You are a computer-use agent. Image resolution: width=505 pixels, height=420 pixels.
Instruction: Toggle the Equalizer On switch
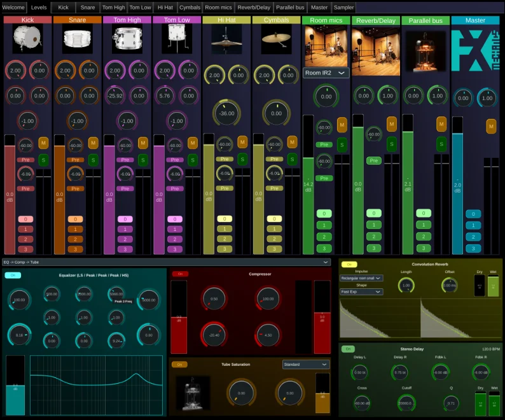tap(13, 276)
